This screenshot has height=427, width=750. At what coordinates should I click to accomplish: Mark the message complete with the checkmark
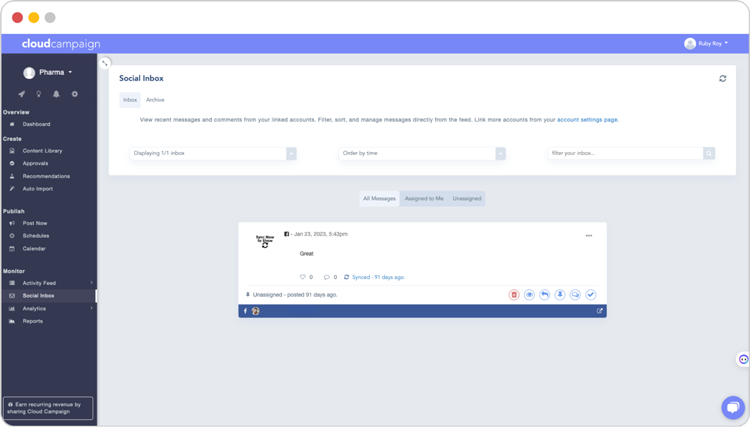pos(591,295)
